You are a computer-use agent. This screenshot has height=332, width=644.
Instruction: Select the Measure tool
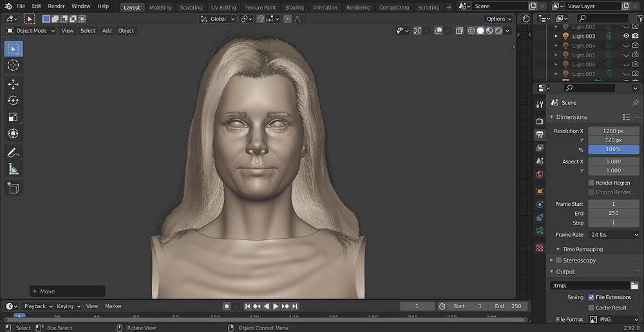pos(14,170)
